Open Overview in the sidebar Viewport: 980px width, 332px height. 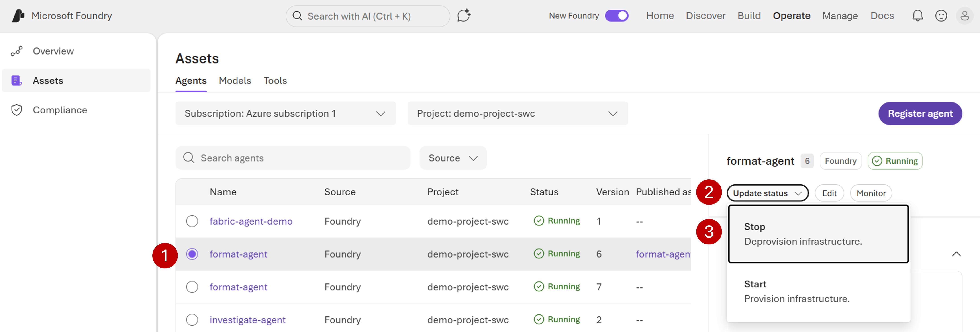(76, 51)
